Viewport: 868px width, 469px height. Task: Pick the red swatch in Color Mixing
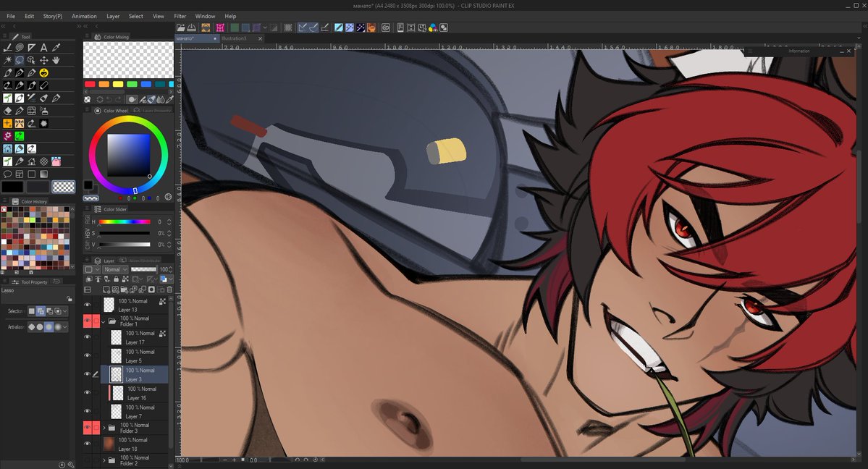90,84
